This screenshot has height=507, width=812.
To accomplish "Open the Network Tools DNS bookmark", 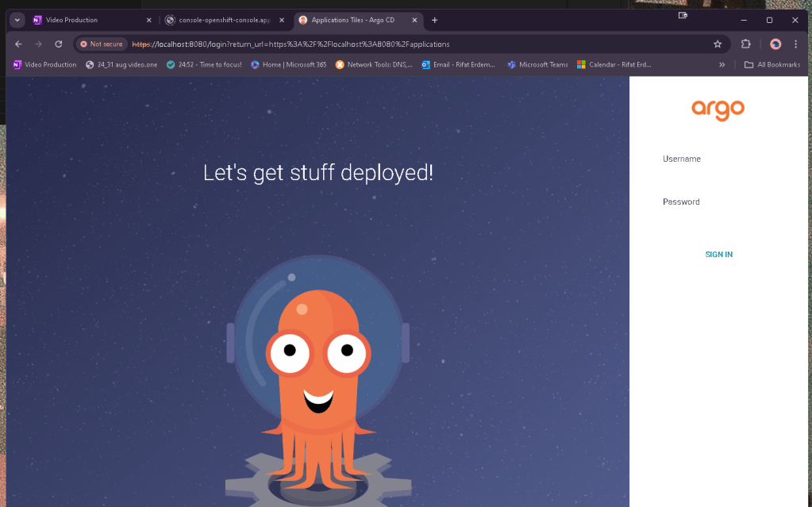I will 374,65.
